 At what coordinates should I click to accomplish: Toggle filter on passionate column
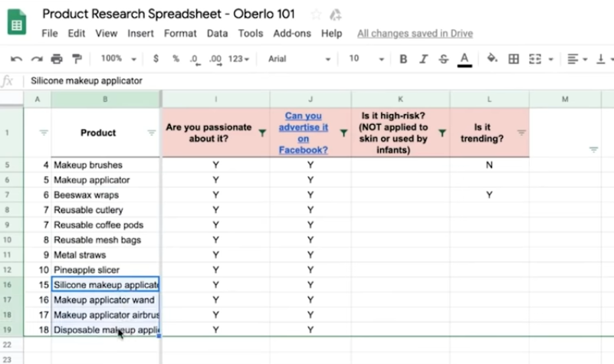click(263, 133)
